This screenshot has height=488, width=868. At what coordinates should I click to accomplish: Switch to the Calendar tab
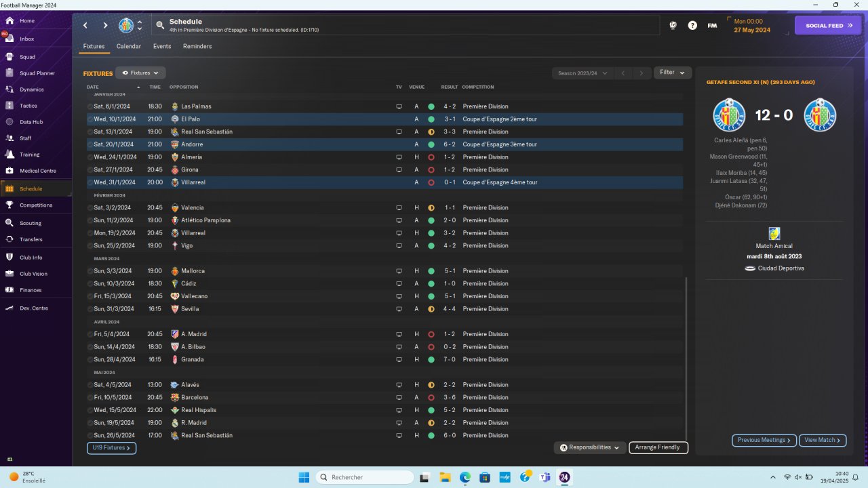coord(129,46)
